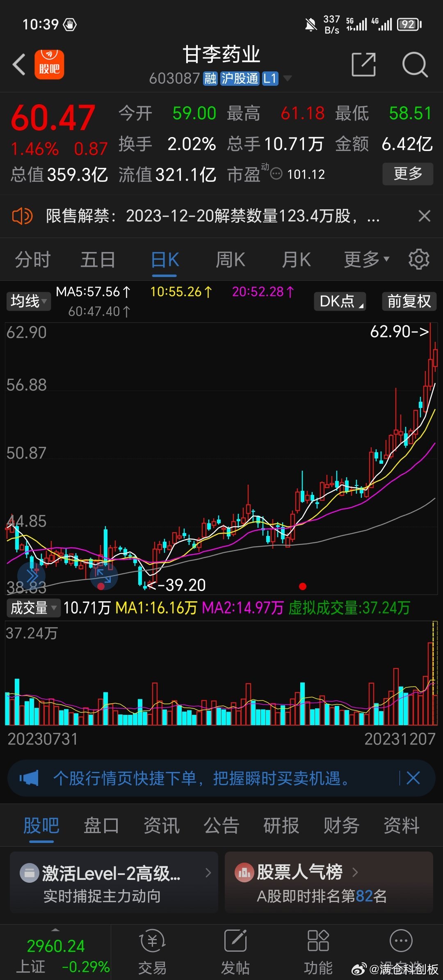
Task: Switch to 资料 section tab
Action: (x=402, y=825)
